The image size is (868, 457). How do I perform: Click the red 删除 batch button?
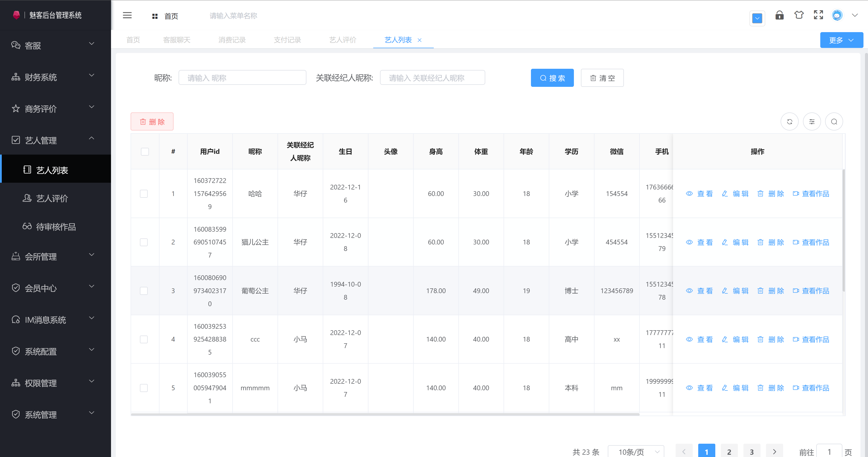[x=152, y=121]
